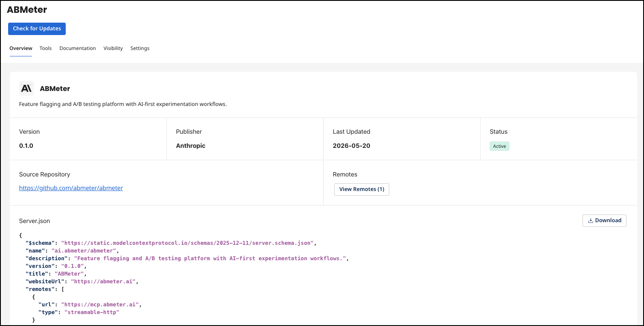Click the "version" key in the JSON

[x=40, y=266]
